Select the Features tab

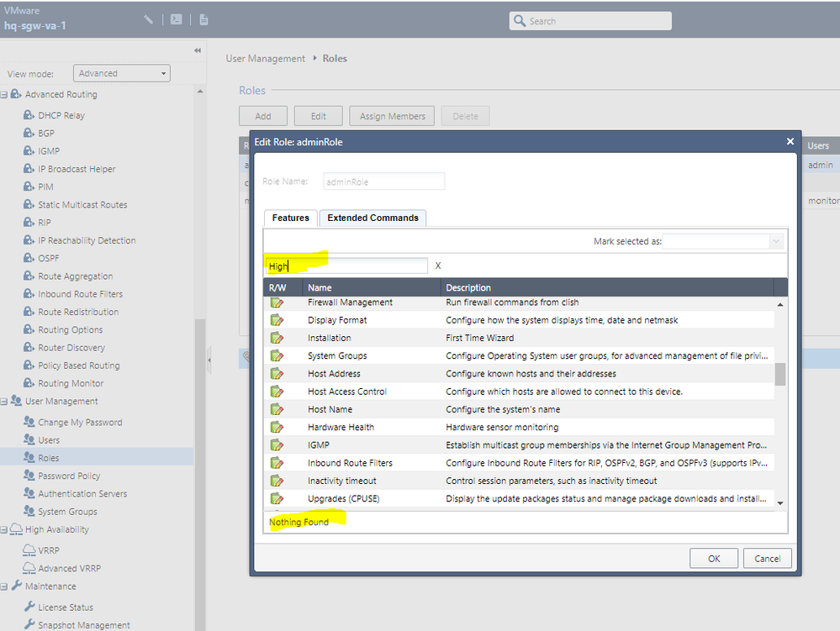click(x=290, y=218)
